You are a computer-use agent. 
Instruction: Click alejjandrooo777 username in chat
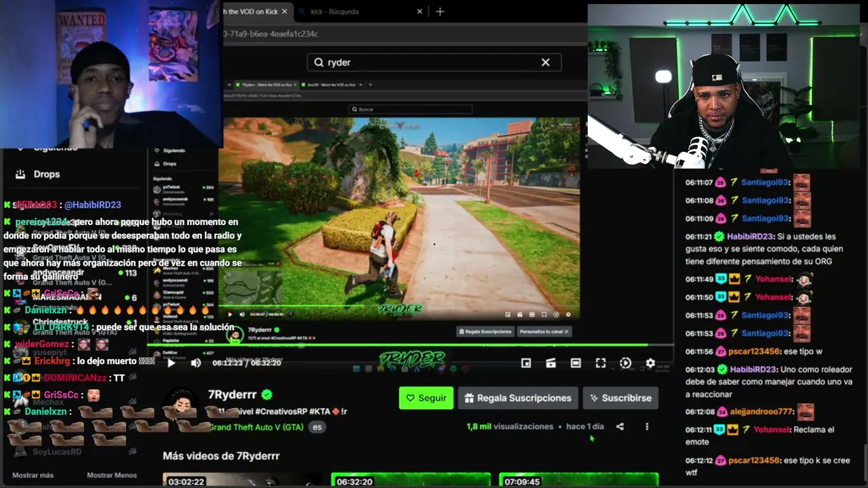click(759, 412)
